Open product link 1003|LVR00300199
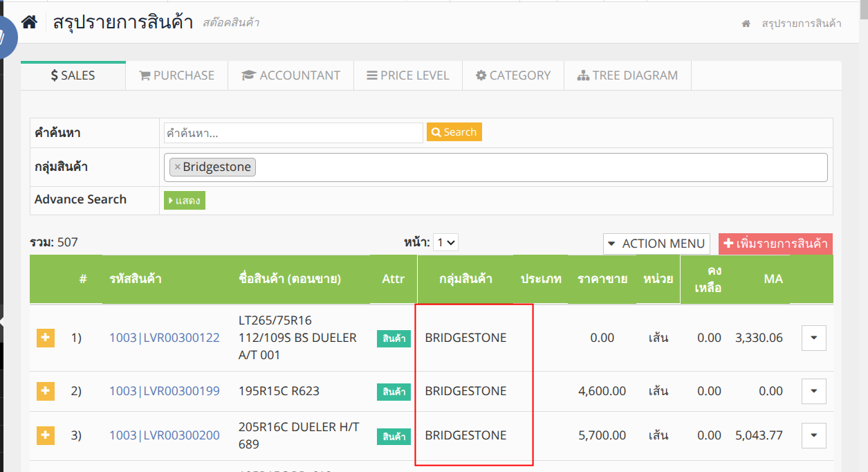This screenshot has width=868, height=472. pyautogui.click(x=165, y=391)
